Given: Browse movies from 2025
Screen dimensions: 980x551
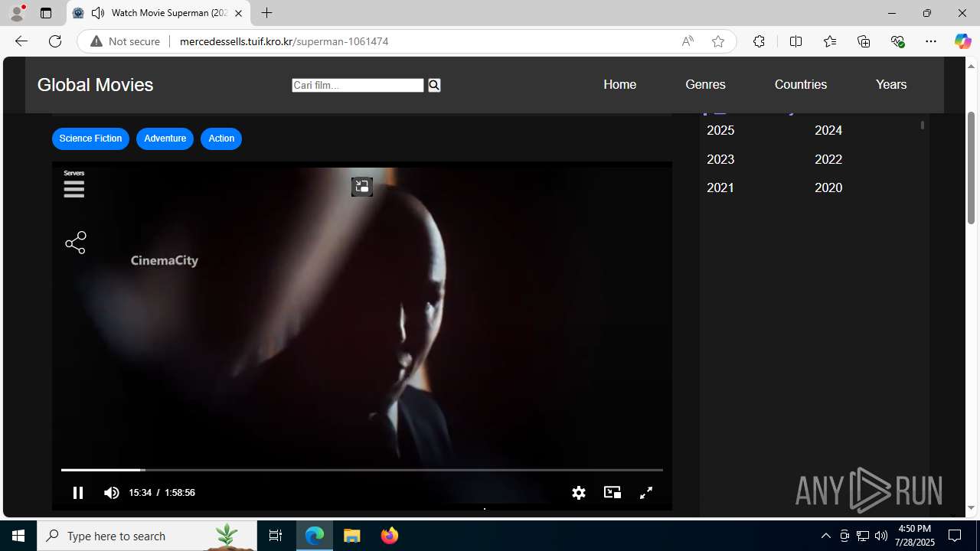Looking at the screenshot, I should (x=720, y=130).
